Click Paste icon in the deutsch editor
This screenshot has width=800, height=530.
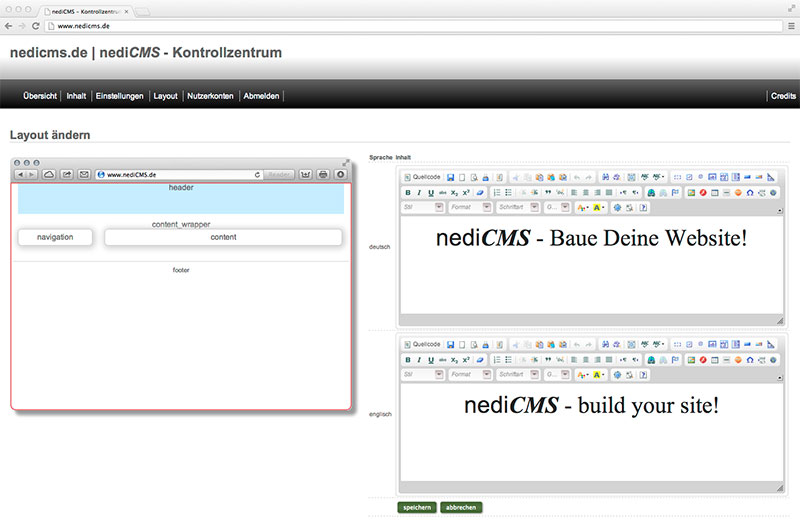click(539, 178)
